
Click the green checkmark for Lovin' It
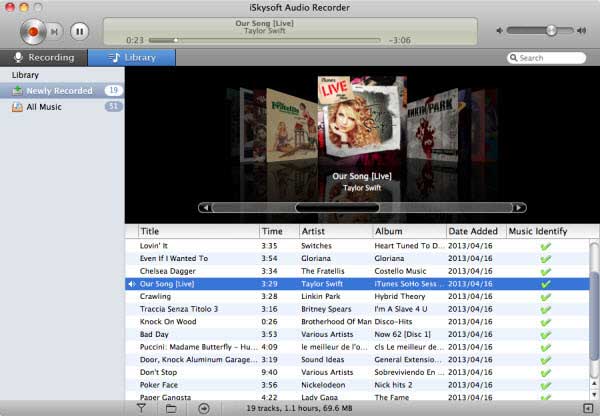point(546,246)
